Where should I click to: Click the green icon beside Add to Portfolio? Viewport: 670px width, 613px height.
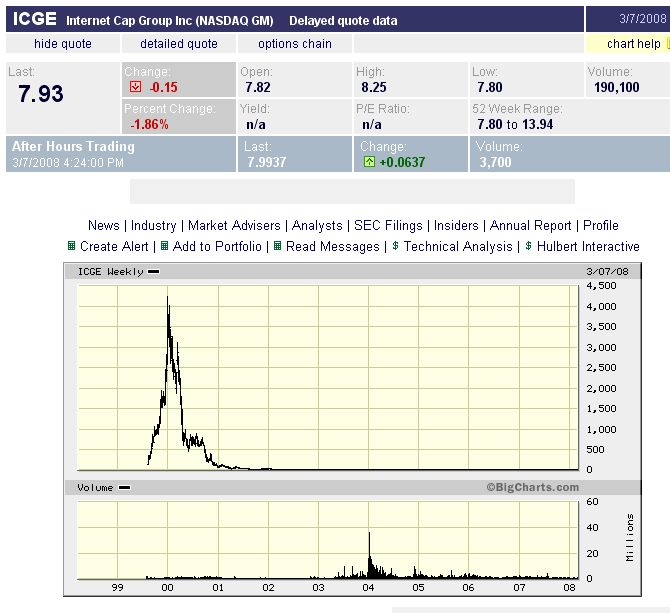pos(164,246)
